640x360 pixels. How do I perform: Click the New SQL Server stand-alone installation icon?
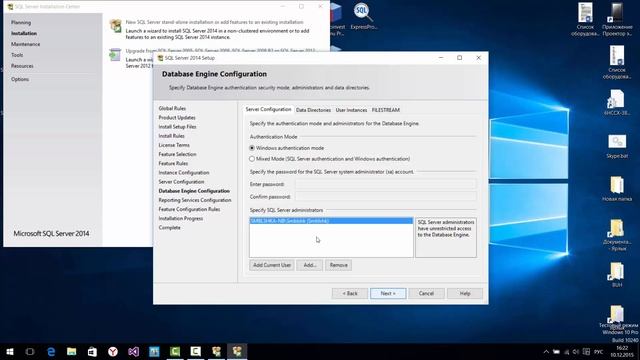click(x=116, y=26)
